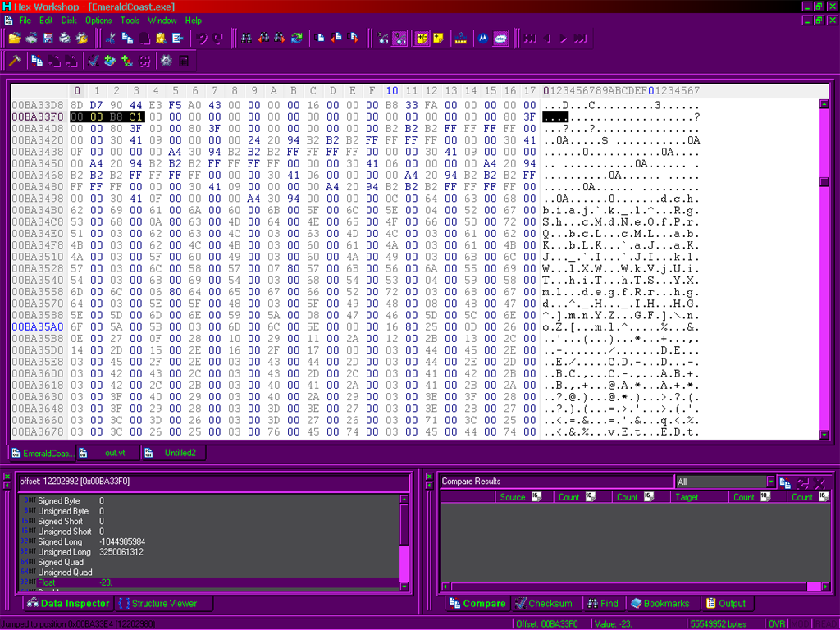Viewport: 840px width, 630px height.
Task: Click the hammer Tools icon
Action: [15, 61]
